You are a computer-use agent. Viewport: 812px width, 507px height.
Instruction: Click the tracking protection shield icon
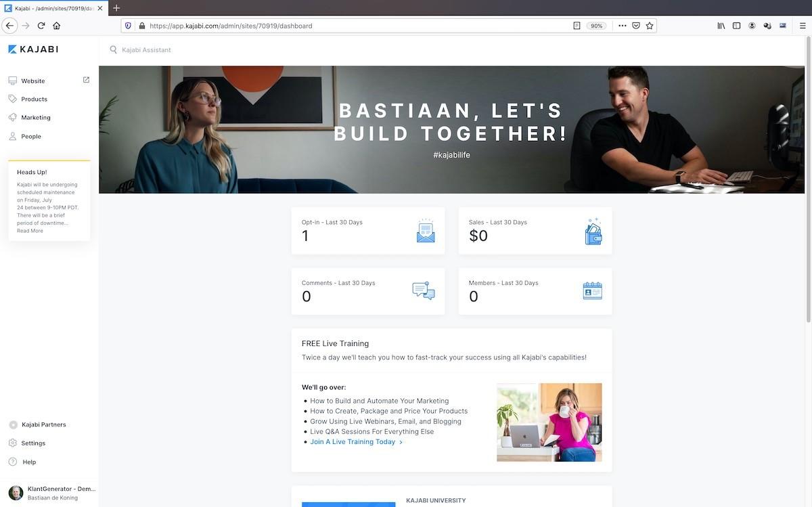coord(128,26)
